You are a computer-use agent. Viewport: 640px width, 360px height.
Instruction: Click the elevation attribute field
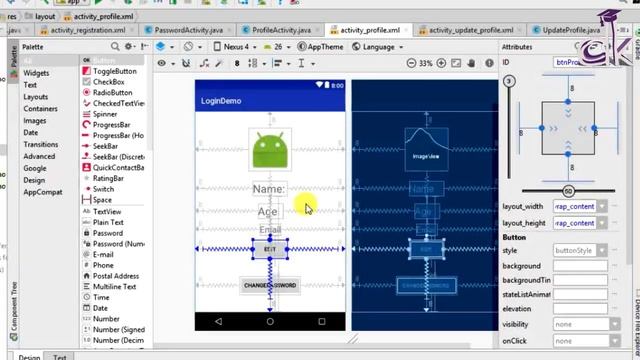pos(580,309)
